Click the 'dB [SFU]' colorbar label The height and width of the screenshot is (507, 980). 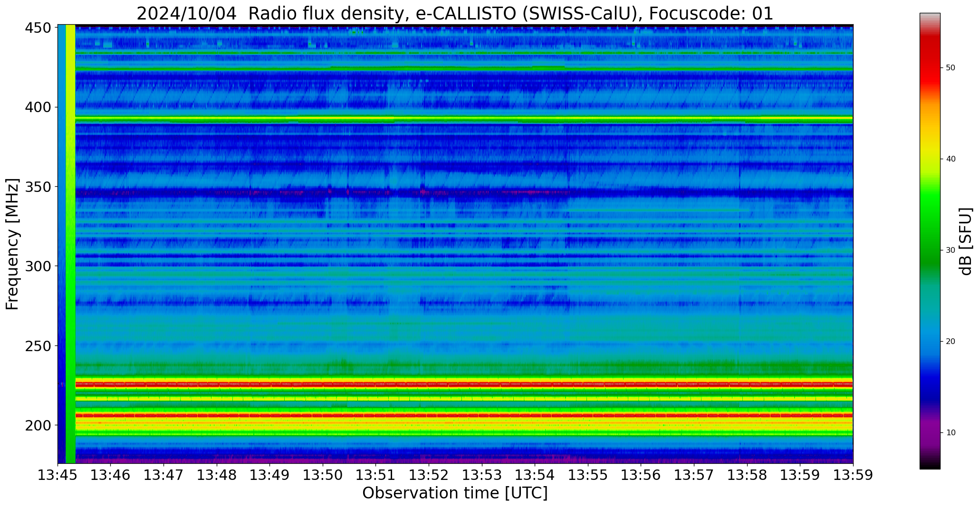tap(966, 241)
